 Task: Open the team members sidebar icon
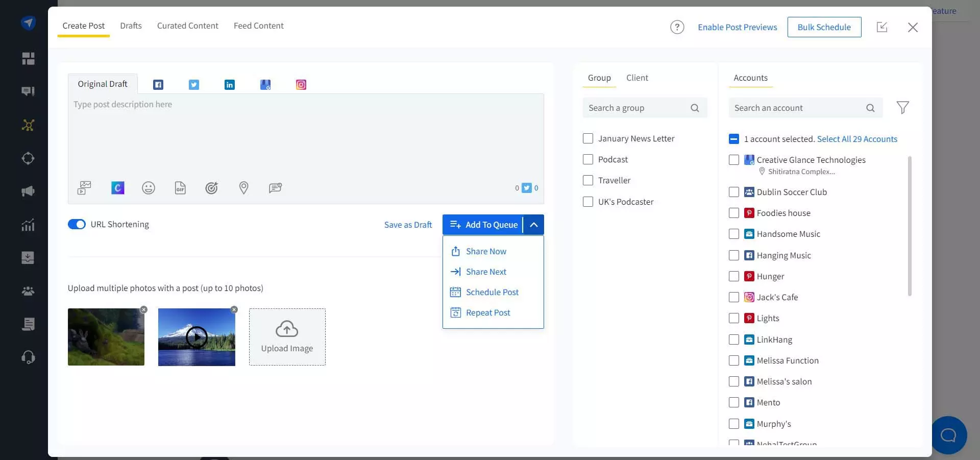[x=28, y=291]
